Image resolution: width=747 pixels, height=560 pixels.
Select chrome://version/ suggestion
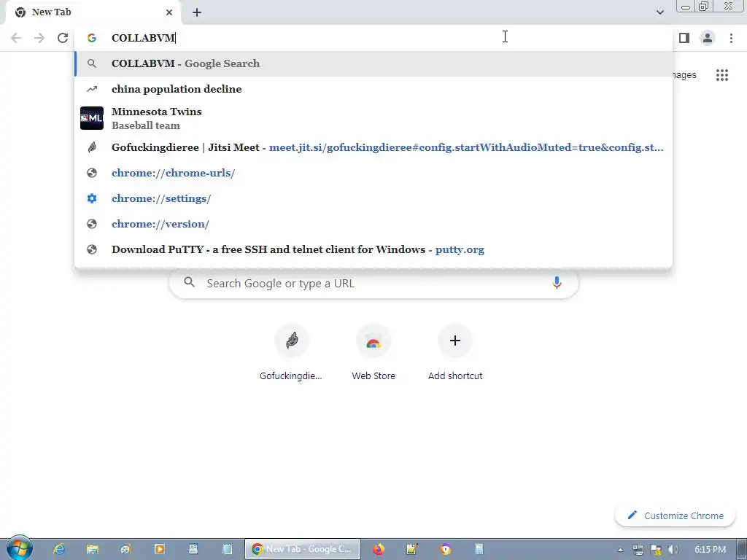(374, 224)
